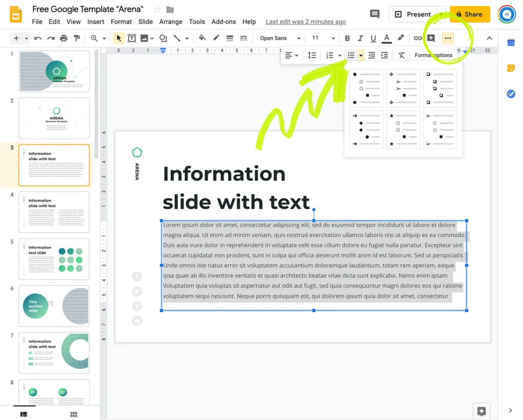Pick a fill color with paint bucket
The height and width of the screenshot is (420, 523).
[x=202, y=38]
